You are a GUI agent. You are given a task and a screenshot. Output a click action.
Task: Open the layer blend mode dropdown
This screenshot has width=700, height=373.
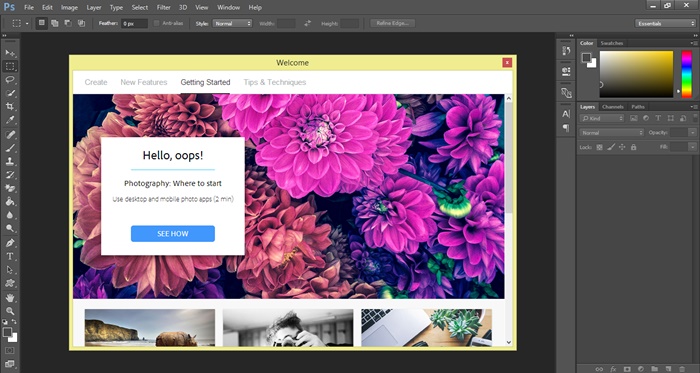point(612,133)
